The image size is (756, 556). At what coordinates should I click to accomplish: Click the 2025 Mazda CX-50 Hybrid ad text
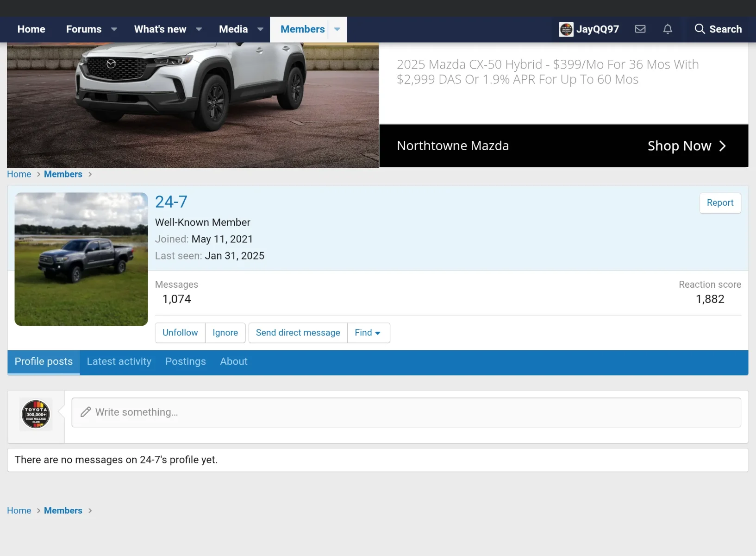coord(548,72)
